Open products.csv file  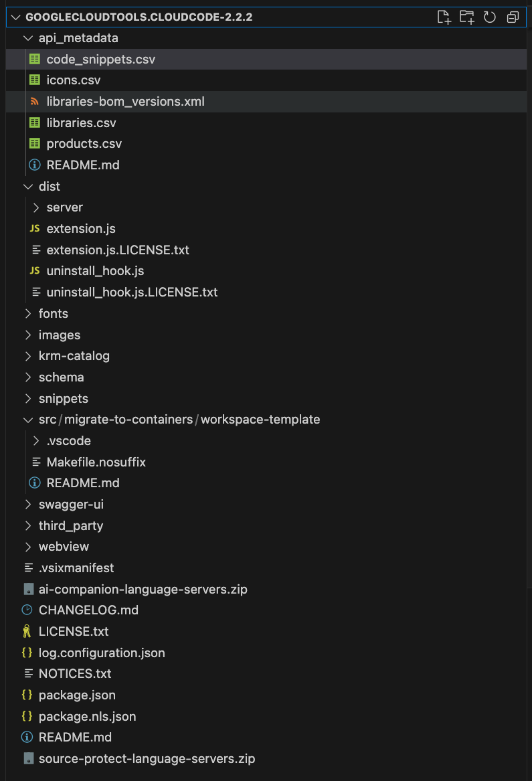tap(266, 144)
